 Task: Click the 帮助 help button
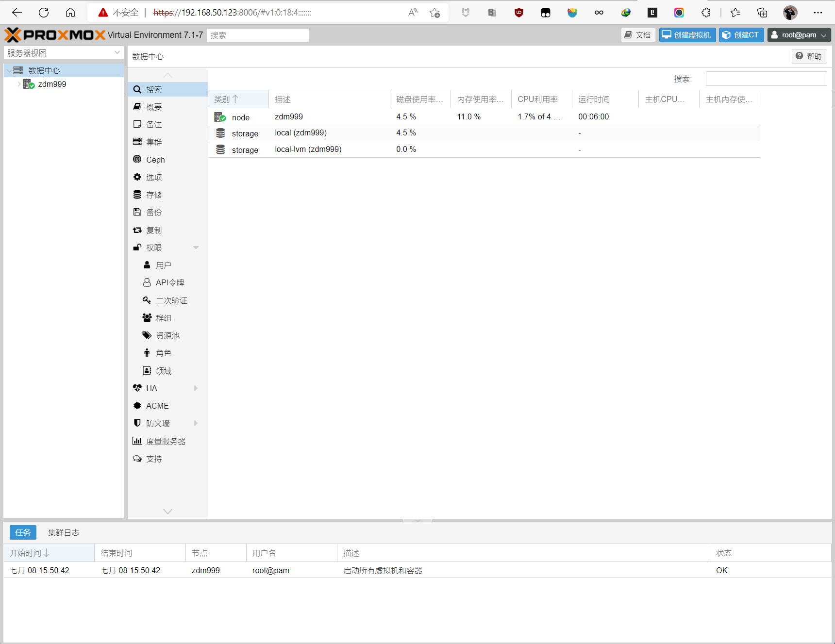click(x=809, y=56)
